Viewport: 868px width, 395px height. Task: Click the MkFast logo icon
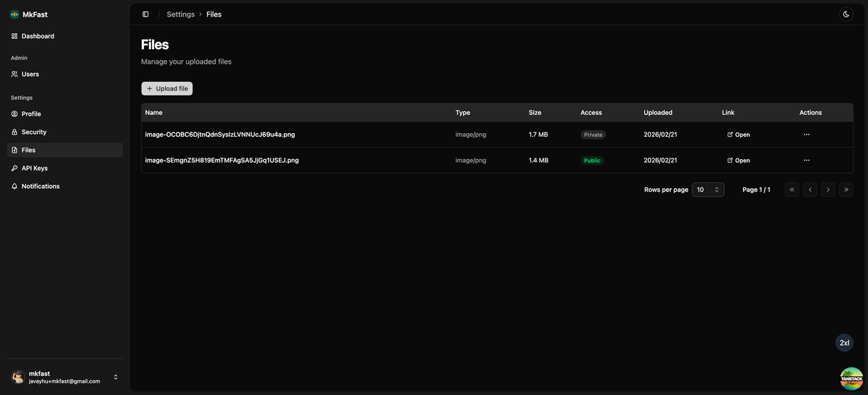pos(14,14)
